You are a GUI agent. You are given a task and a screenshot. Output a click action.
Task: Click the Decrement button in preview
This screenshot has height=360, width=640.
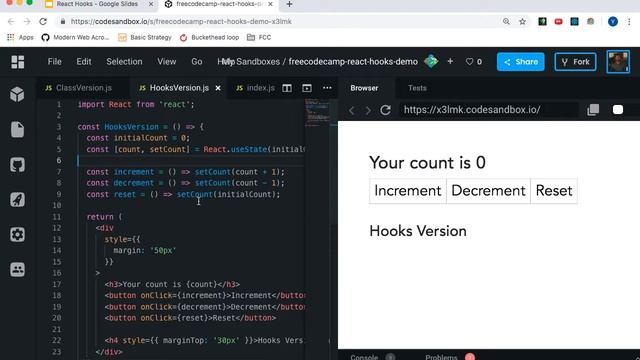[488, 191]
